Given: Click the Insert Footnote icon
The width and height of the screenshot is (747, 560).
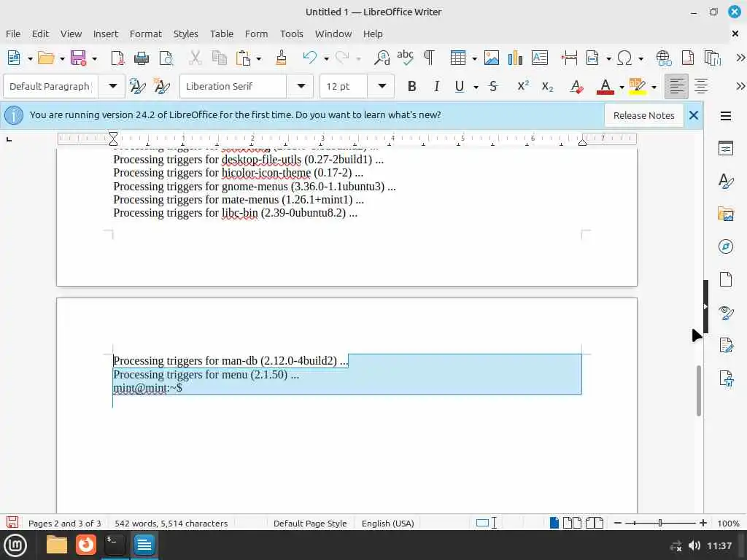Looking at the screenshot, I should click(x=688, y=58).
